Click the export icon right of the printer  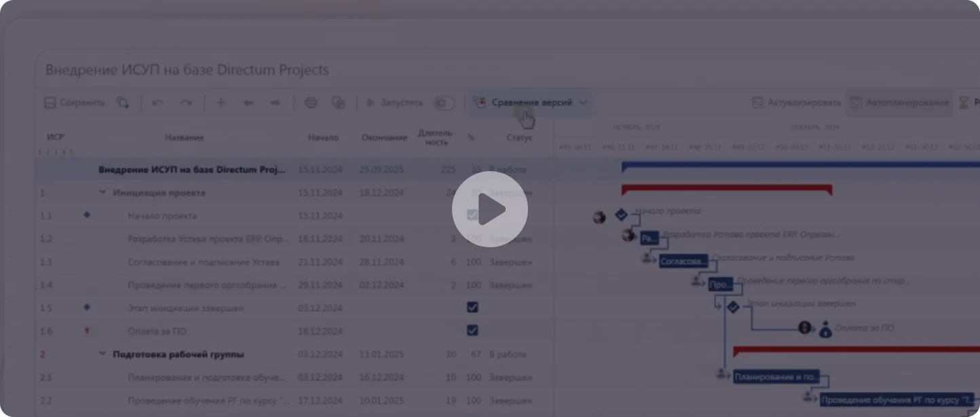point(338,103)
